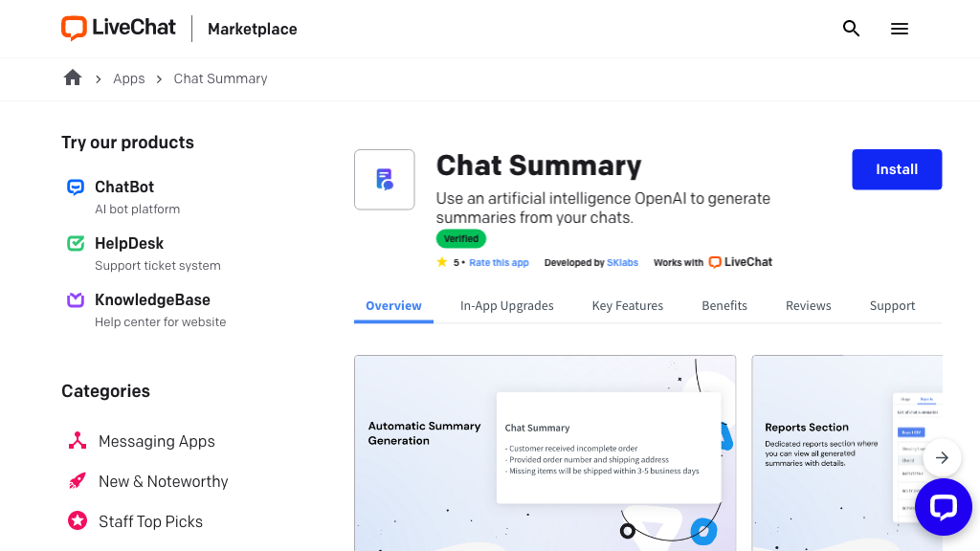Go back via the Apps breadcrumb
This screenshot has width=980, height=551.
click(128, 77)
